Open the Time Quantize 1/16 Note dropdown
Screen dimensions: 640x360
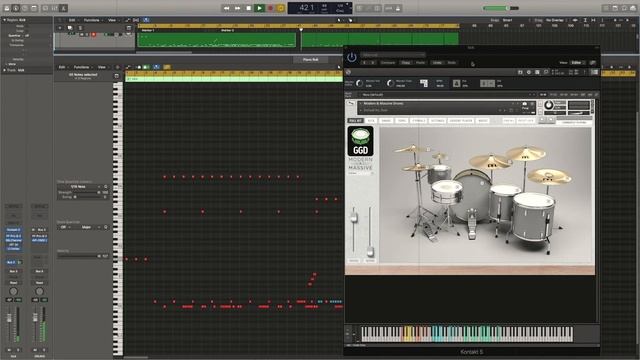click(80, 187)
